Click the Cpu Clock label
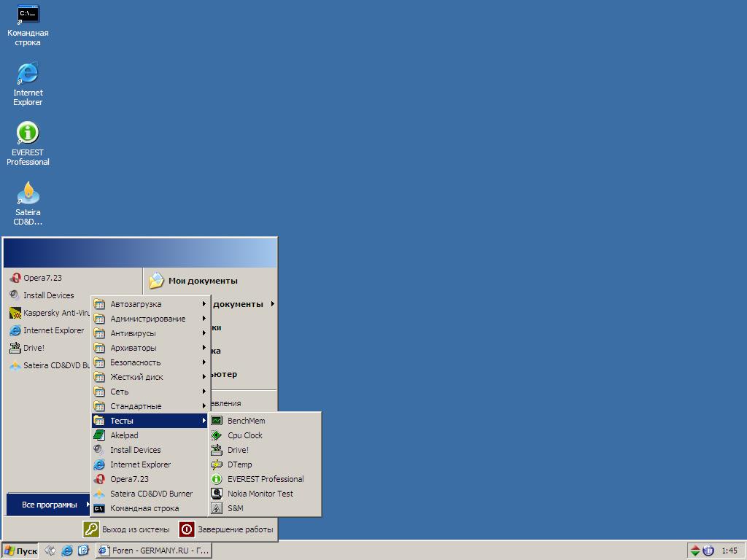Image resolution: width=747 pixels, height=560 pixels. 245,435
